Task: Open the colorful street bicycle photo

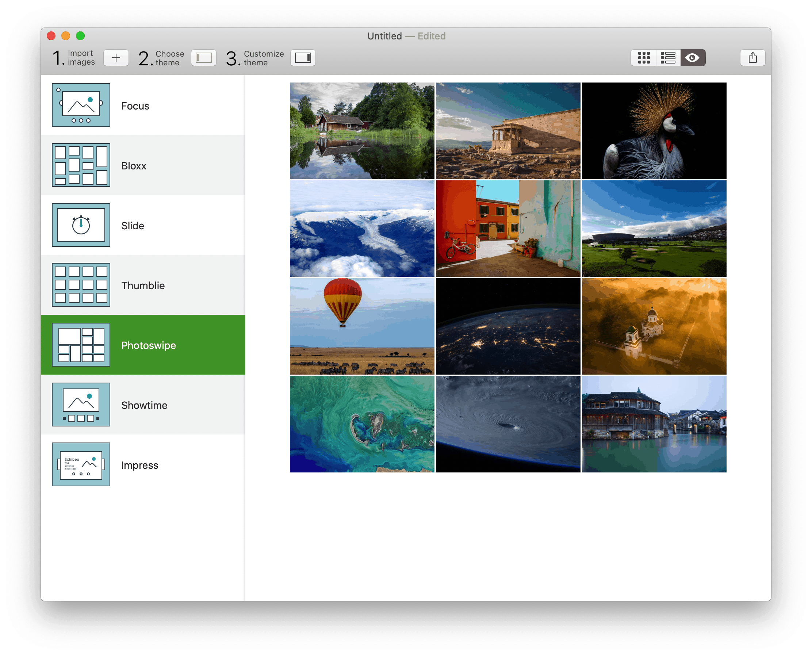Action: click(508, 228)
